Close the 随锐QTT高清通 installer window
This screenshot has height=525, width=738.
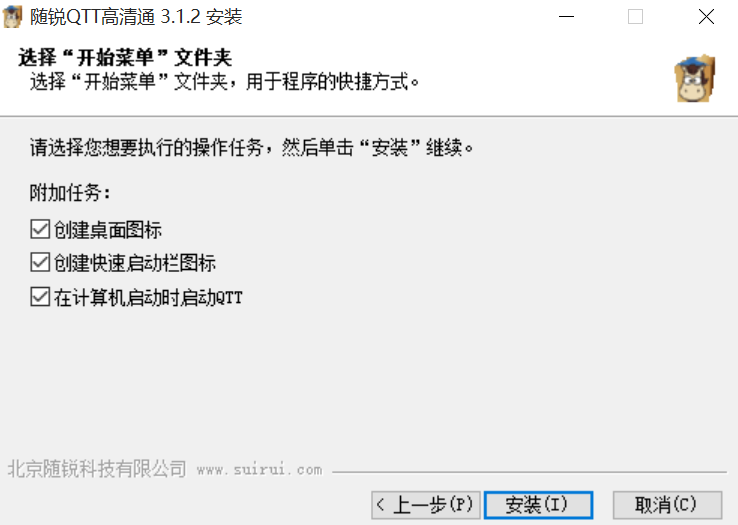click(706, 17)
